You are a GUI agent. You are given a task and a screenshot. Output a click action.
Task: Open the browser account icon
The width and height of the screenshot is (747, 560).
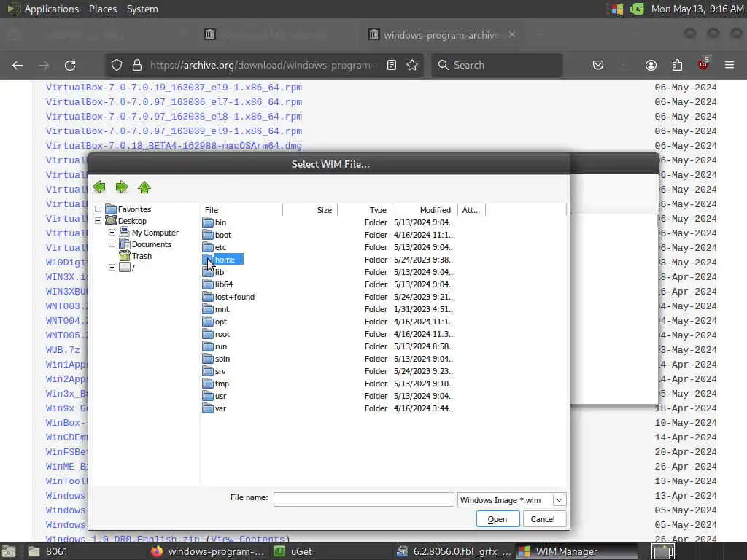tap(651, 65)
